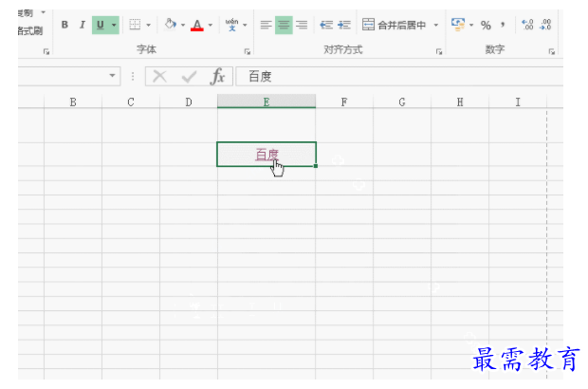
Task: Apply comma style
Action: click(x=503, y=25)
